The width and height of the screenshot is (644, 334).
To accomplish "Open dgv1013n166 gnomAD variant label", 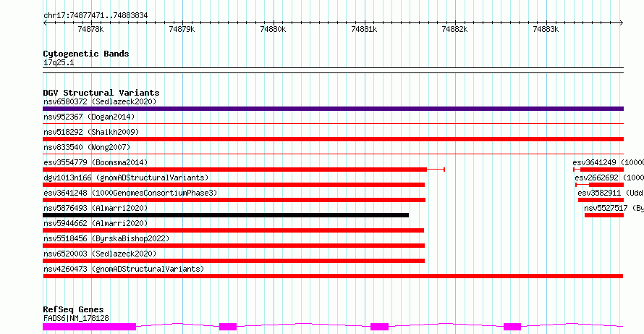I will (126, 178).
